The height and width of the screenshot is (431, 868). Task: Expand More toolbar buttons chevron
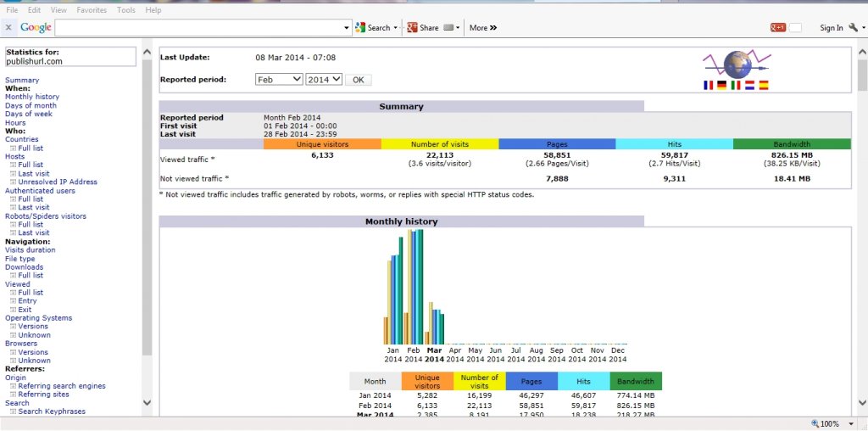tap(483, 28)
